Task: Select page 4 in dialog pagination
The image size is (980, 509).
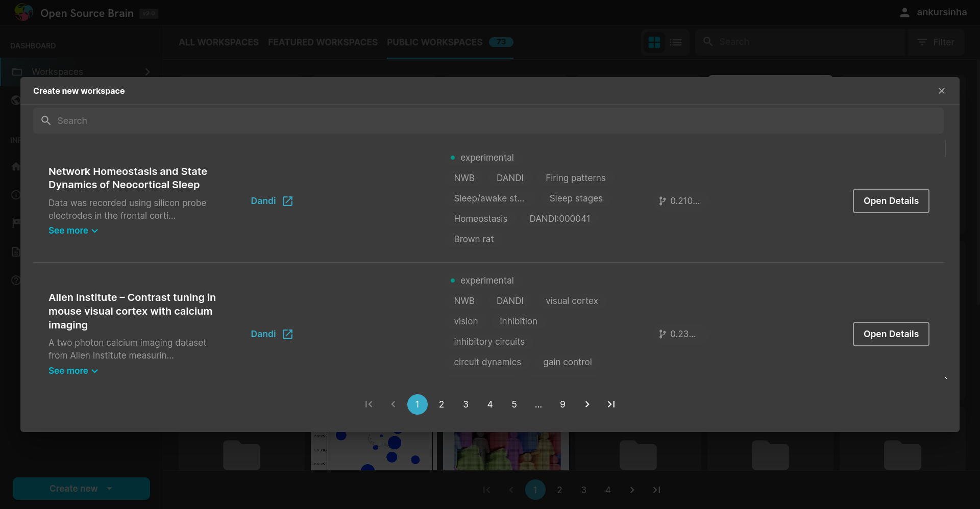Action: (x=490, y=404)
